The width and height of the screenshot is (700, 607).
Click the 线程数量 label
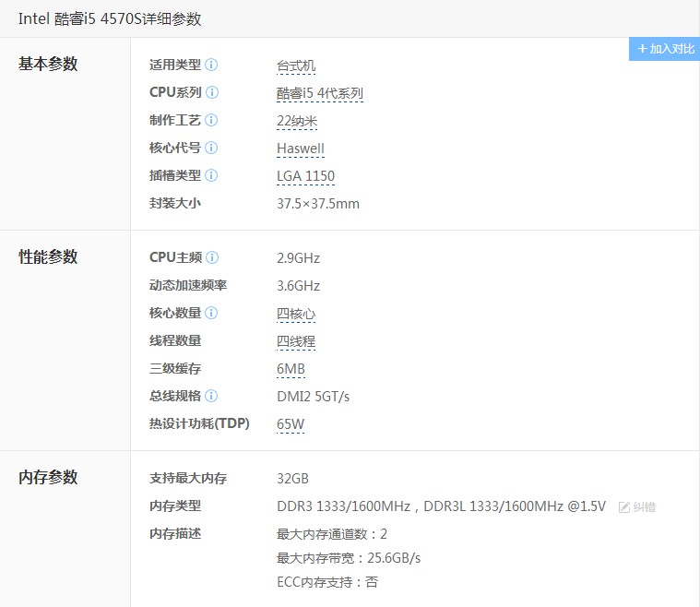(175, 340)
